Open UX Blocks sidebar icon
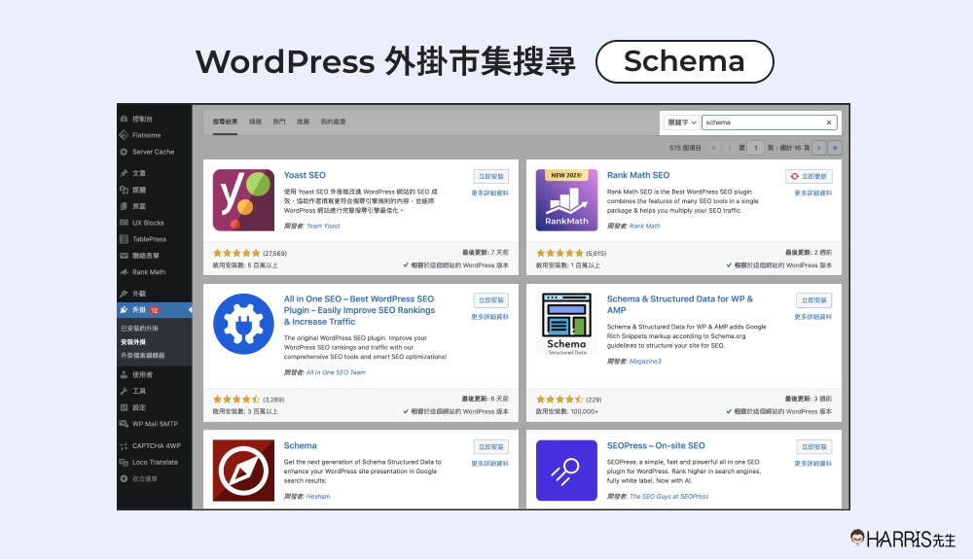The image size is (973, 560). (x=125, y=223)
